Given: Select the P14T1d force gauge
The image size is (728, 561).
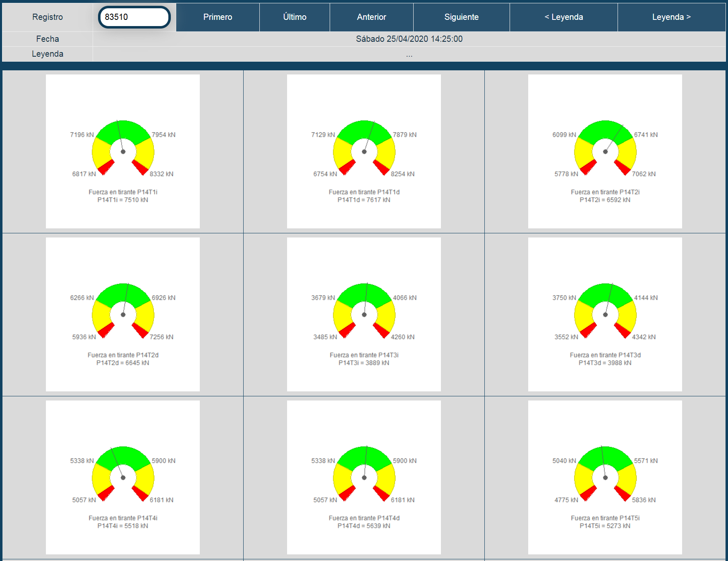Looking at the screenshot, I should tap(364, 151).
